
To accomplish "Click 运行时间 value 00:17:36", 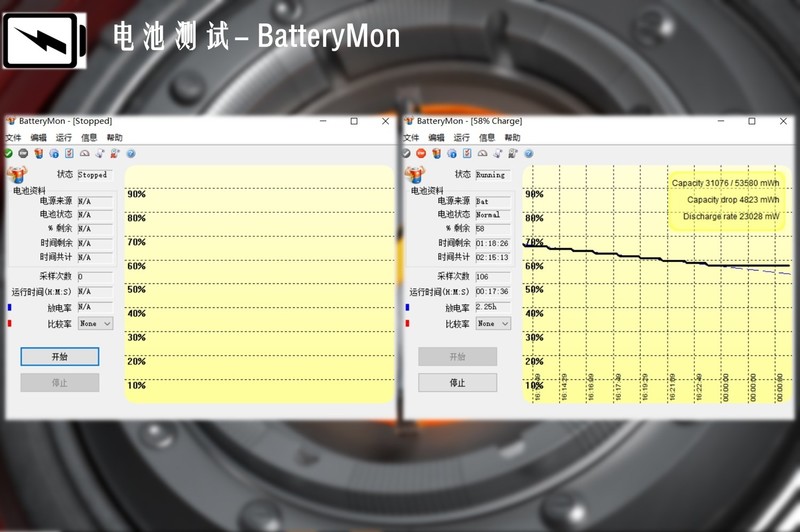I will click(x=492, y=291).
